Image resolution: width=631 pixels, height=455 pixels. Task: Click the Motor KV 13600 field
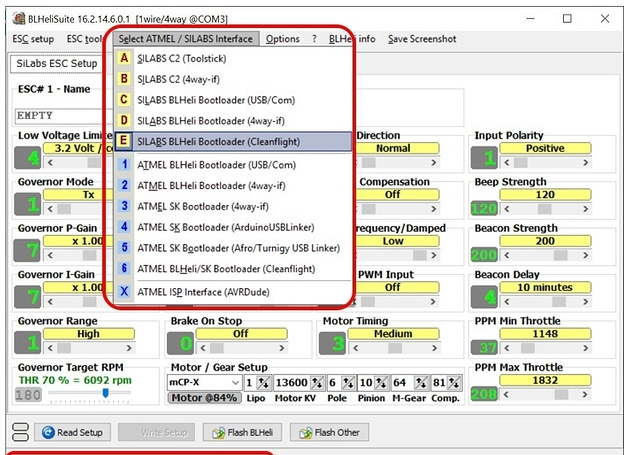point(292,383)
